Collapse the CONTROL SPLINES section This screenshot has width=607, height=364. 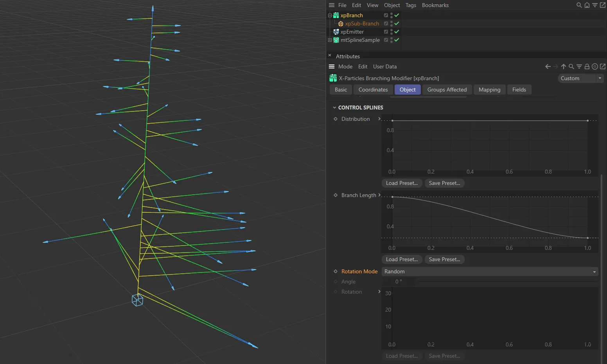335,108
